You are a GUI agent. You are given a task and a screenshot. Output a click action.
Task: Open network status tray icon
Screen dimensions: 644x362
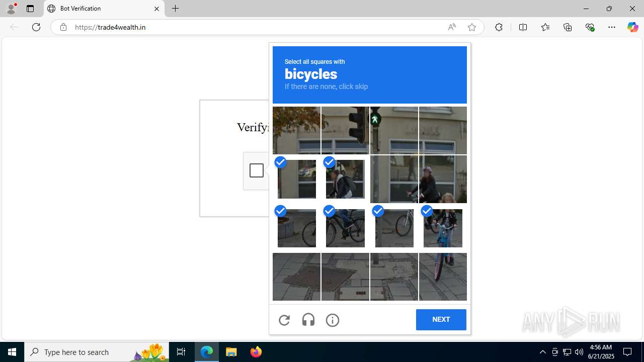point(567,352)
